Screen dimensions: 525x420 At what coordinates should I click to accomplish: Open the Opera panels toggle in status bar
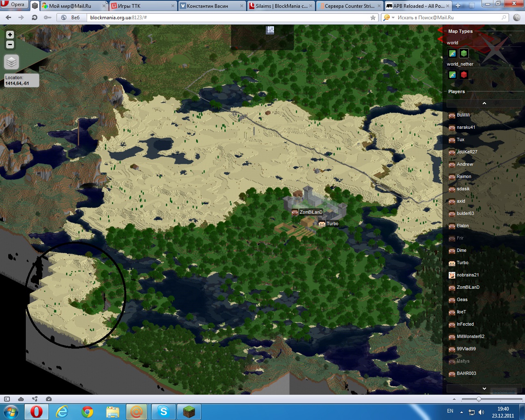tap(7, 399)
